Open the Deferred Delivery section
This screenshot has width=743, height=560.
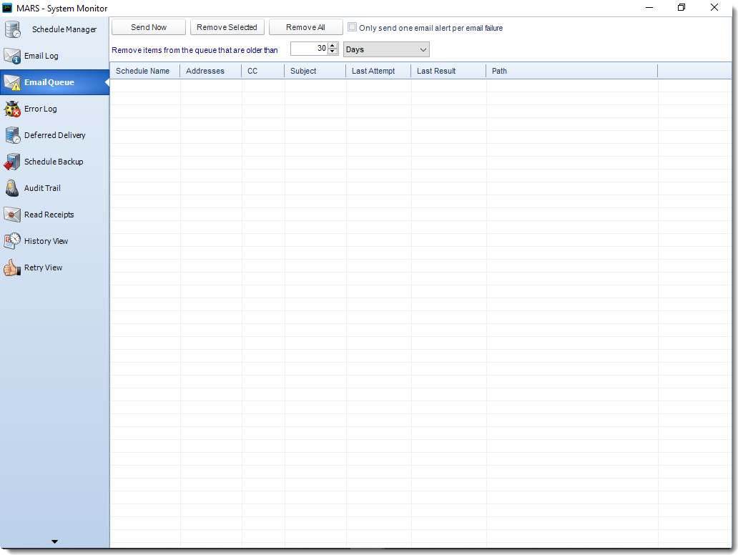[55, 135]
